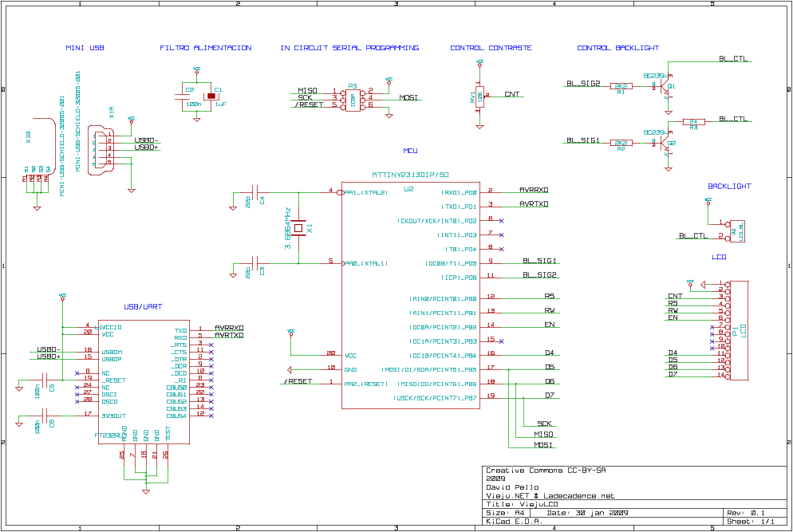Click the "SCK" net label below pin 19
Viewport: 793px width, 532px height.
545,424
